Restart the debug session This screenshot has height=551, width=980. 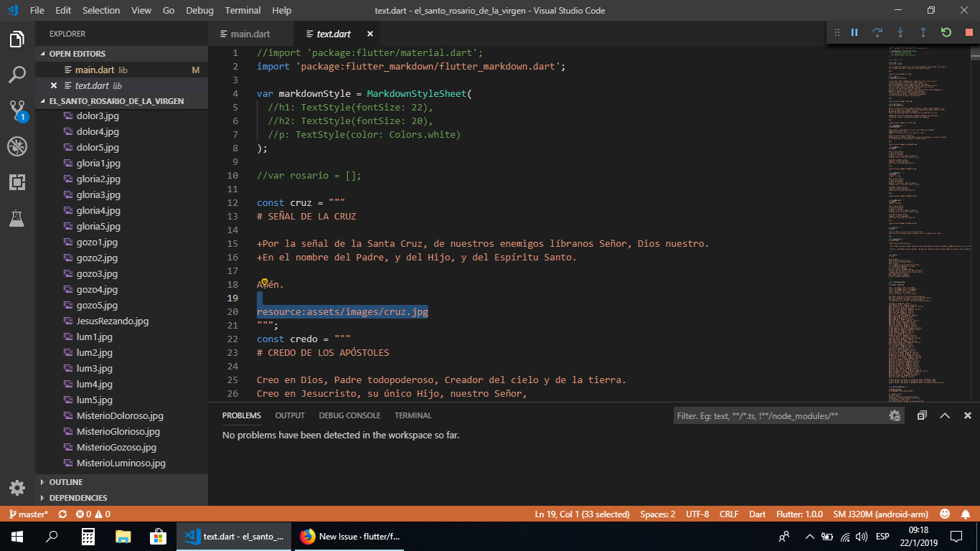(946, 32)
